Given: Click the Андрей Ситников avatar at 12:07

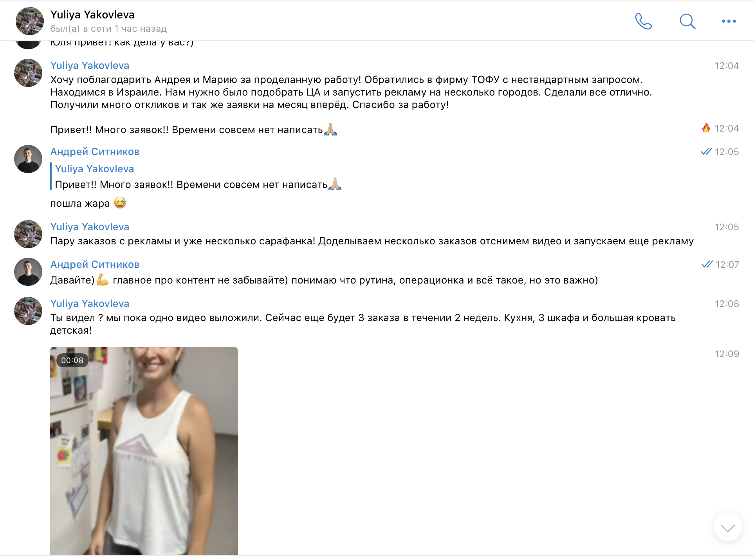Looking at the screenshot, I should (28, 272).
